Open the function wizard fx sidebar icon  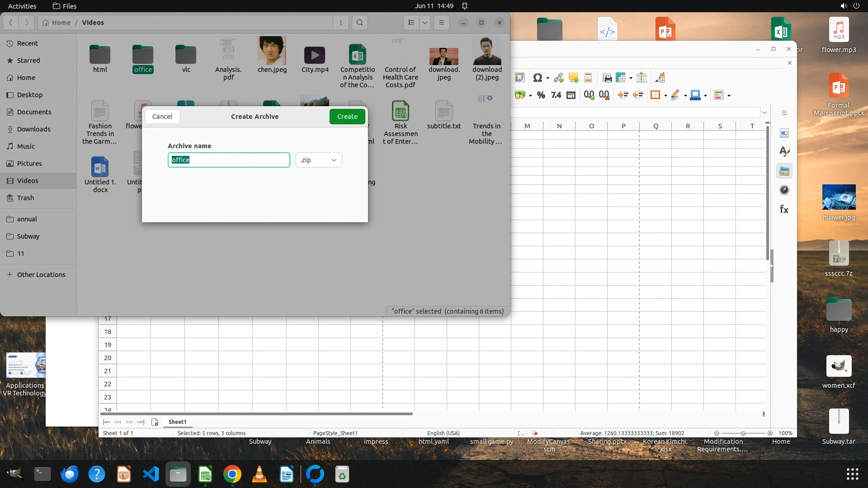coord(784,209)
